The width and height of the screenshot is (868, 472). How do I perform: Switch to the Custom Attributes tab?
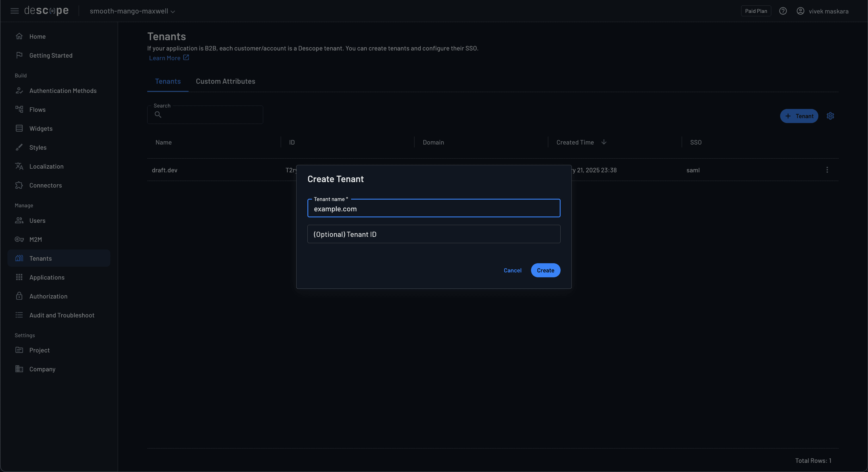[x=225, y=81]
